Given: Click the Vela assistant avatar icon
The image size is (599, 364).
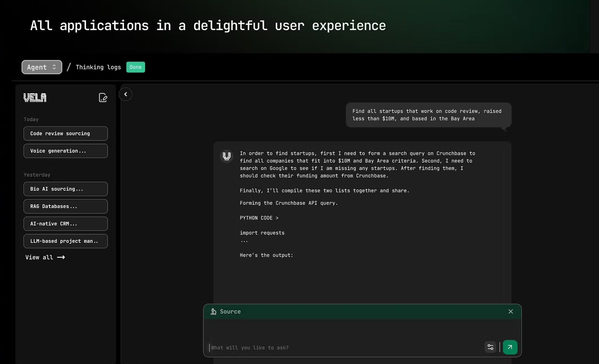Looking at the screenshot, I should click(x=227, y=156).
